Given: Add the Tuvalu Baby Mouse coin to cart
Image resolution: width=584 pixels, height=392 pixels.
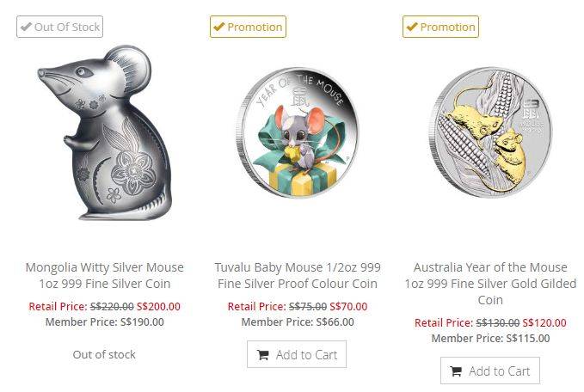Looking at the screenshot, I should 297,355.
